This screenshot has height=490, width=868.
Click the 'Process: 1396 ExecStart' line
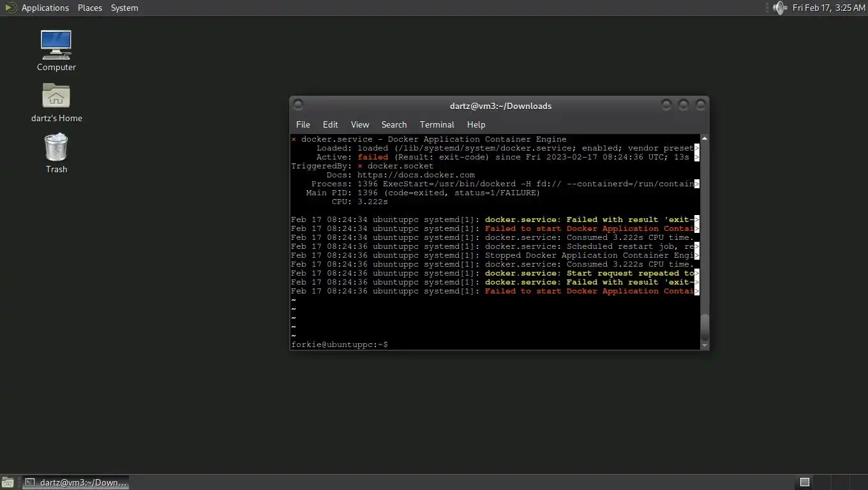click(x=505, y=184)
